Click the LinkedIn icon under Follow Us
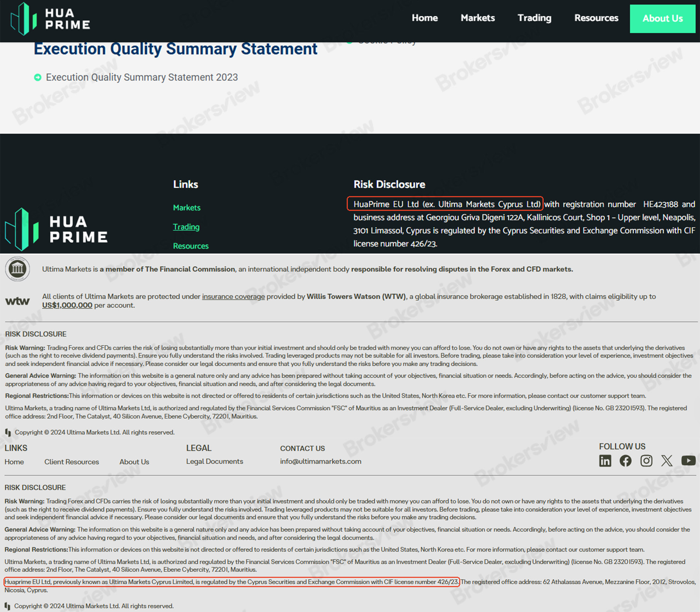Image resolution: width=700 pixels, height=612 pixels. pyautogui.click(x=605, y=461)
